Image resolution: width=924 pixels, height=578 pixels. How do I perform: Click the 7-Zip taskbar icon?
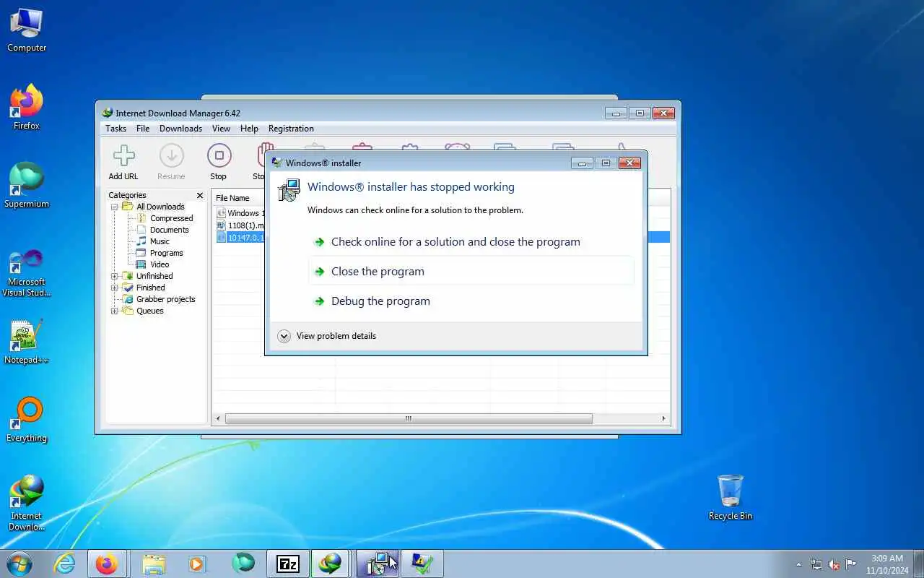288,564
